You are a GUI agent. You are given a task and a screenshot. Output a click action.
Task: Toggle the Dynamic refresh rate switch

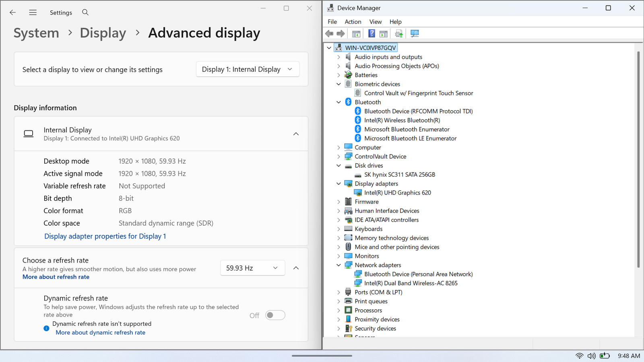click(x=275, y=315)
